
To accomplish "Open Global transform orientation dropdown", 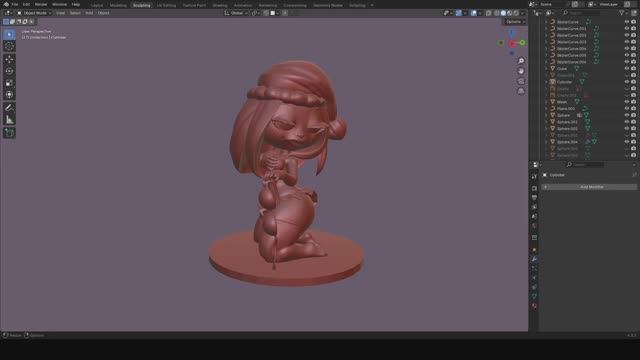I will [x=235, y=13].
